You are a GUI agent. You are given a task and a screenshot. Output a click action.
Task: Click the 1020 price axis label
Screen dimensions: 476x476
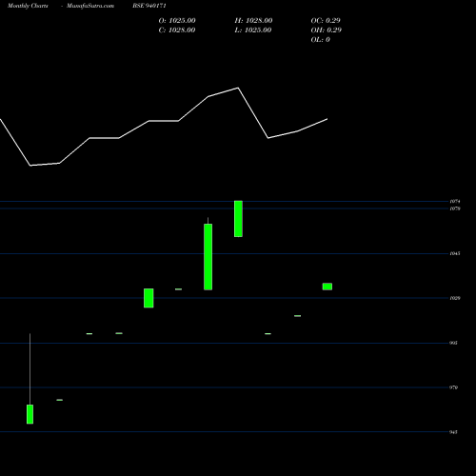pos(455,298)
